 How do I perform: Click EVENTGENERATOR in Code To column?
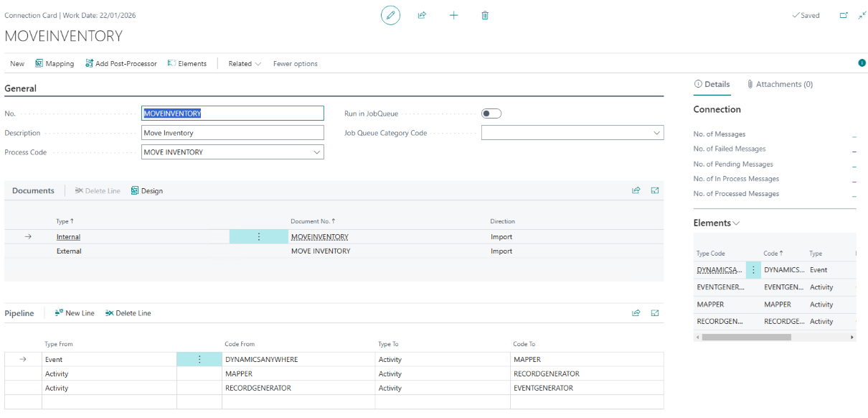pos(543,388)
